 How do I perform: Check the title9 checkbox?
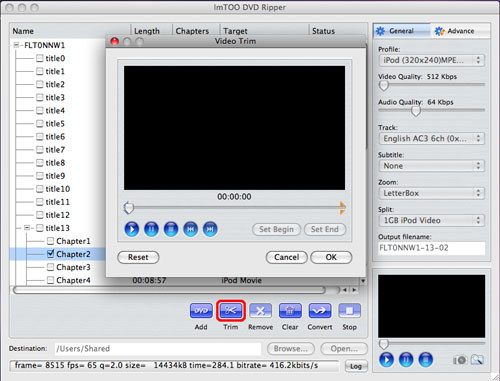pyautogui.click(x=40, y=176)
